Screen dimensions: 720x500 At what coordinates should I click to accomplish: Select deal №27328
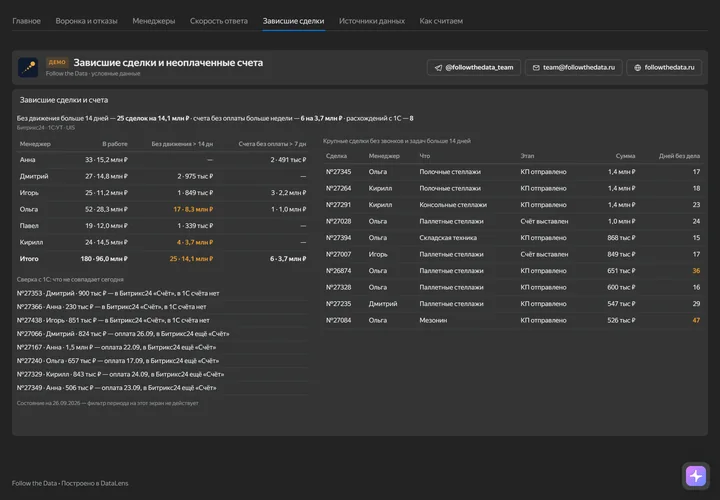click(x=338, y=287)
